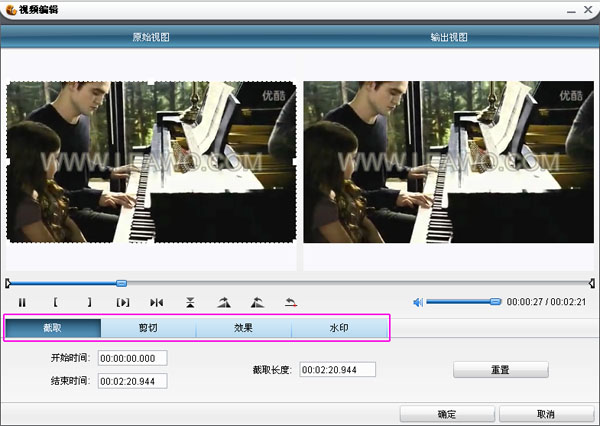
Task: Click the 输出视图 header label
Action: (449, 37)
